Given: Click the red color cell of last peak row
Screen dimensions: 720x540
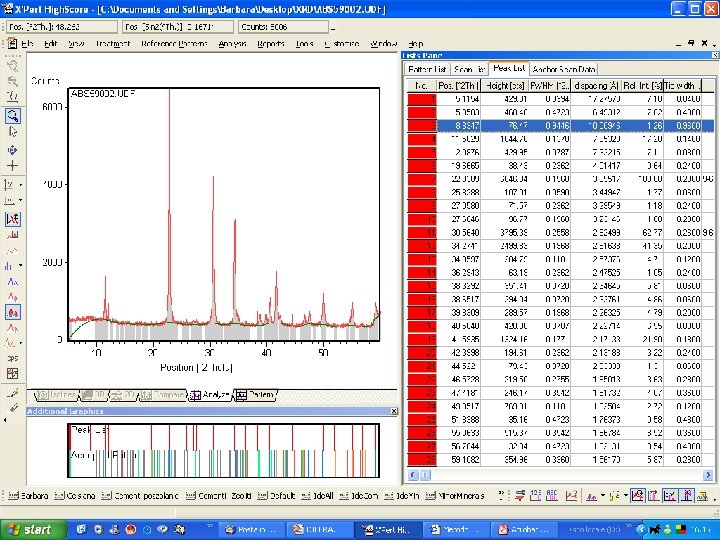Looking at the screenshot, I should tap(422, 459).
